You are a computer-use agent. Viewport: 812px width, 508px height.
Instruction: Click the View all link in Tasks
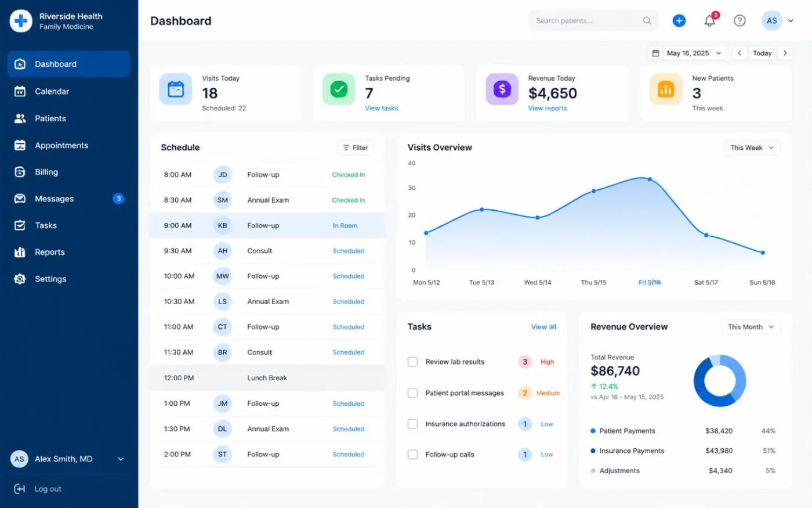[543, 327]
